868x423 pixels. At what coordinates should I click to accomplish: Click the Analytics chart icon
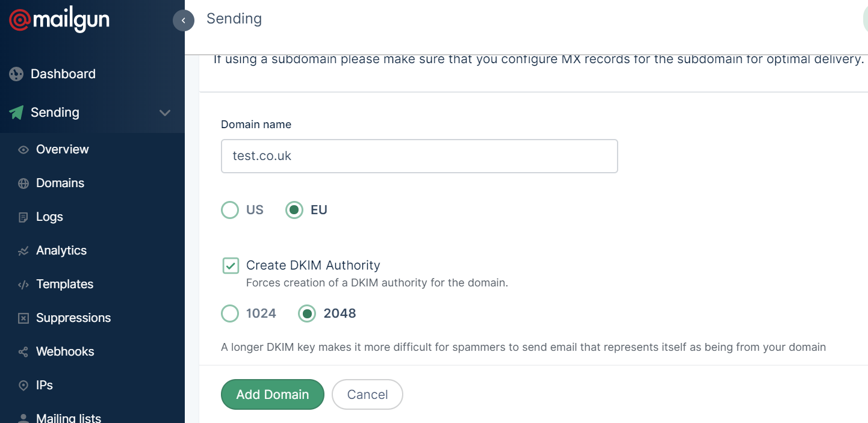23,251
